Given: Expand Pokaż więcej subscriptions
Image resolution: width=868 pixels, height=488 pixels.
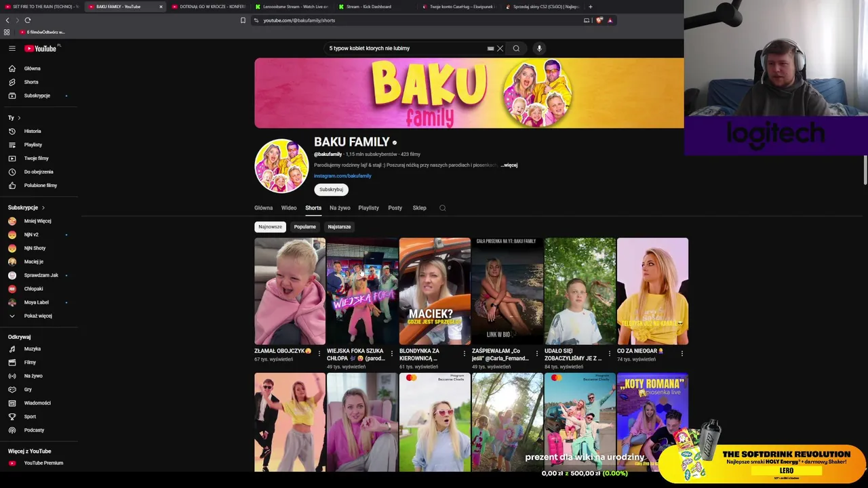Looking at the screenshot, I should click(39, 316).
